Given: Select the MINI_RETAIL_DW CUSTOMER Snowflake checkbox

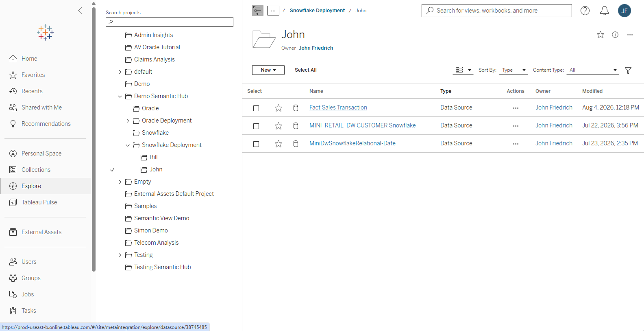Looking at the screenshot, I should (x=256, y=126).
